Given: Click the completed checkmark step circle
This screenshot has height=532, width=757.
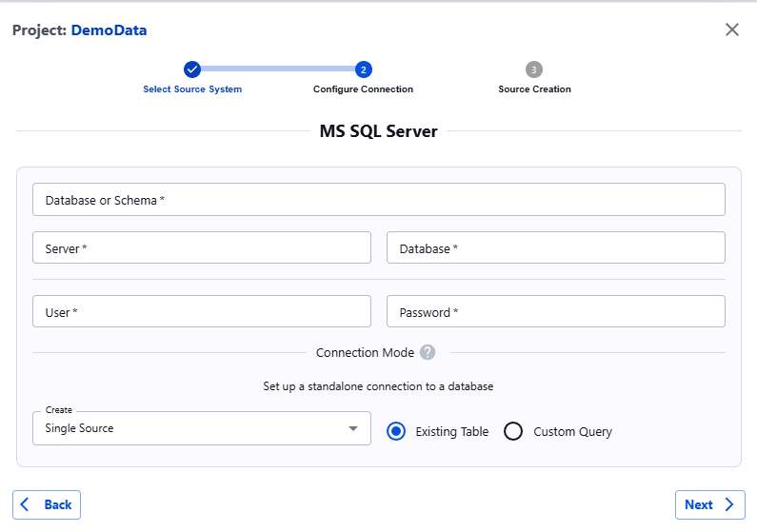Looking at the screenshot, I should pos(192,69).
